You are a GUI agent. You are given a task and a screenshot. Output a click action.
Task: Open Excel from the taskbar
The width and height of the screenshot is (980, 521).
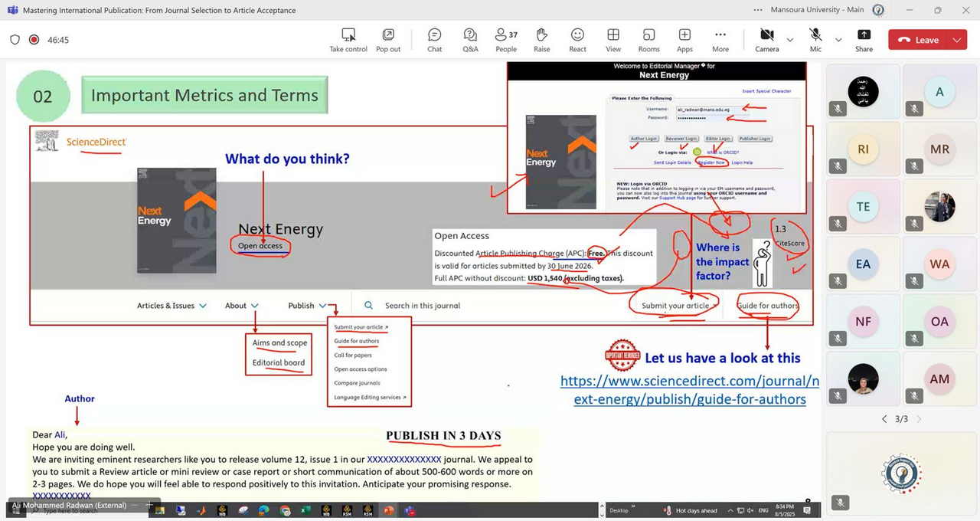click(x=305, y=510)
